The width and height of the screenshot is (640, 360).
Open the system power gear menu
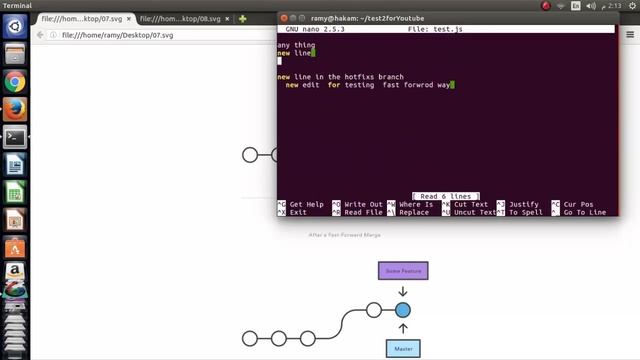pos(632,6)
